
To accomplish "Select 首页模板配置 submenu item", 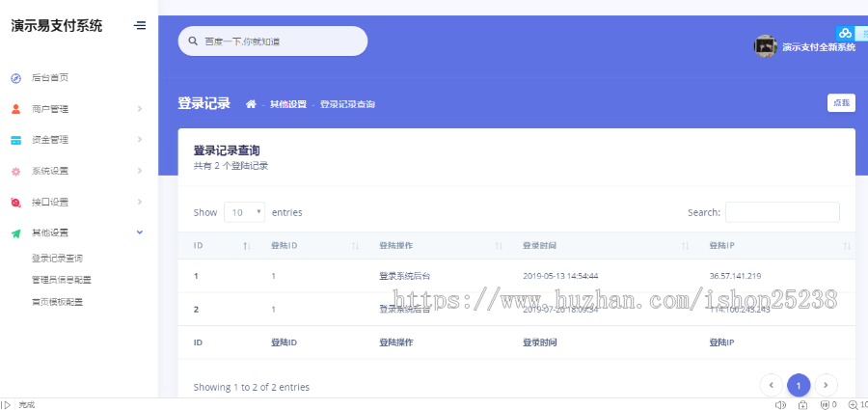I will click(57, 302).
